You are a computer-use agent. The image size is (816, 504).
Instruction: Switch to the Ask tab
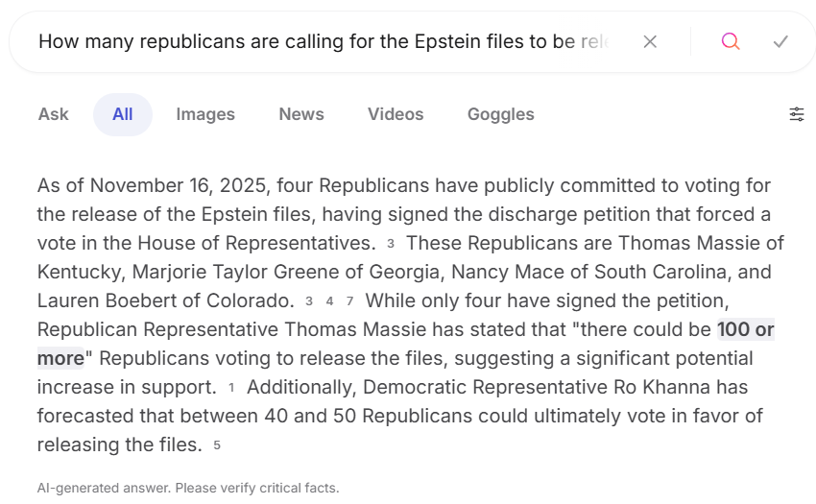(x=53, y=114)
